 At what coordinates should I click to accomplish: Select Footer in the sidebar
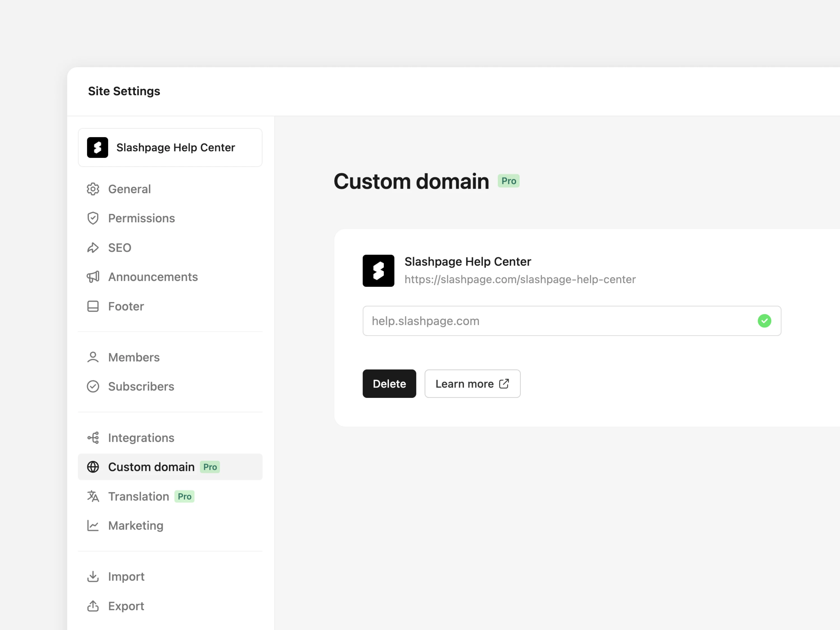click(170, 306)
